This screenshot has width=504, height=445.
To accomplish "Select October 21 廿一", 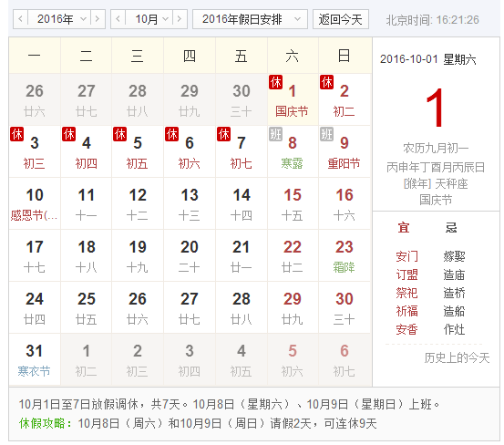I will tap(242, 255).
